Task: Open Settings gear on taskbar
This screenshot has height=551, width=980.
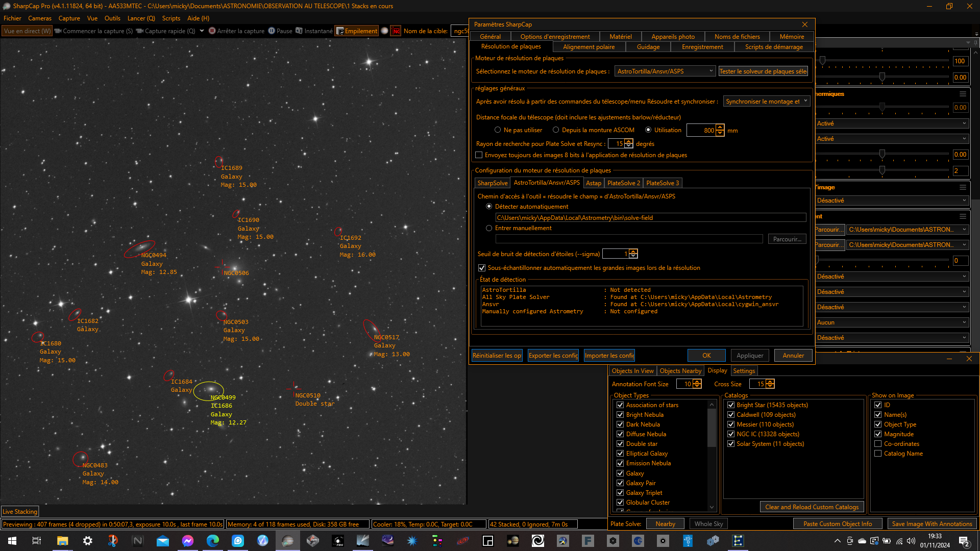Action: pyautogui.click(x=88, y=541)
